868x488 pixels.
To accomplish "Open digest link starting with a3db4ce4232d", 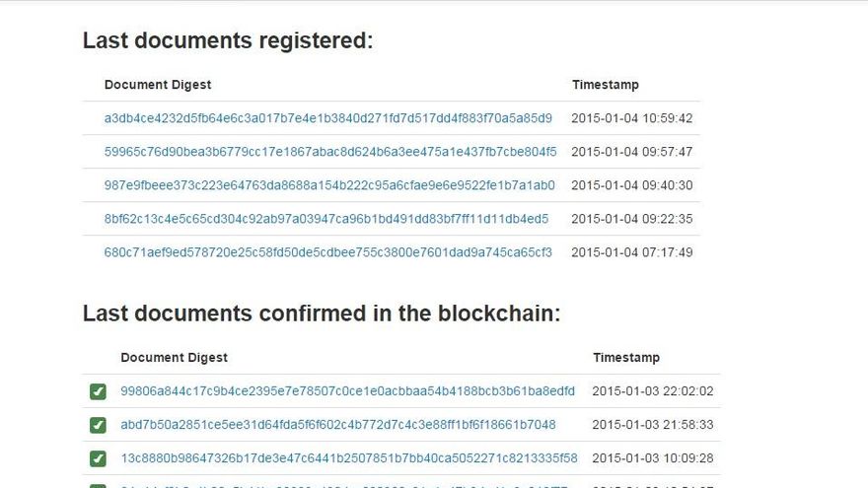I will [327, 118].
